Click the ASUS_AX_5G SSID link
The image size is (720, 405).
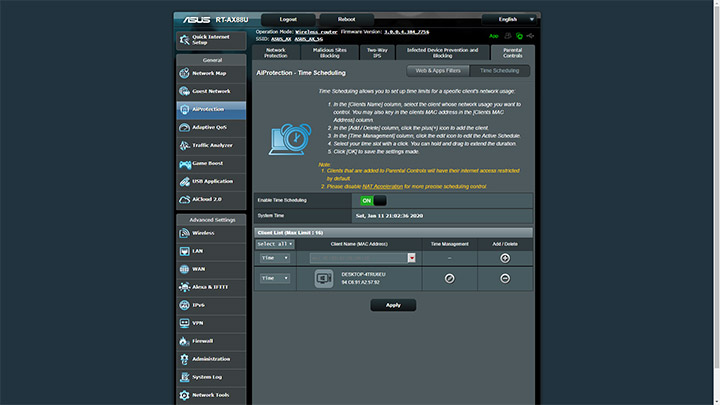pos(309,39)
